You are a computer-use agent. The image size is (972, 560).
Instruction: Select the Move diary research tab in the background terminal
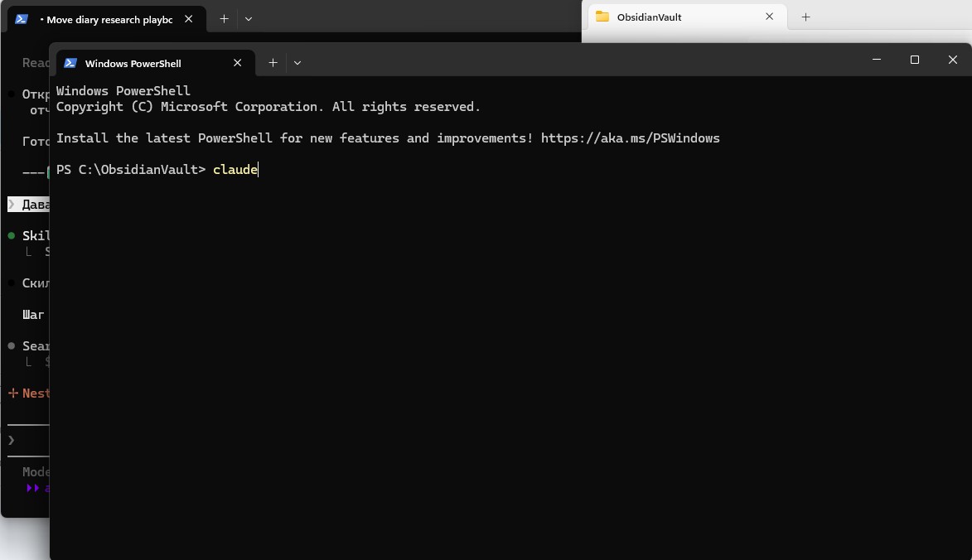coord(107,19)
